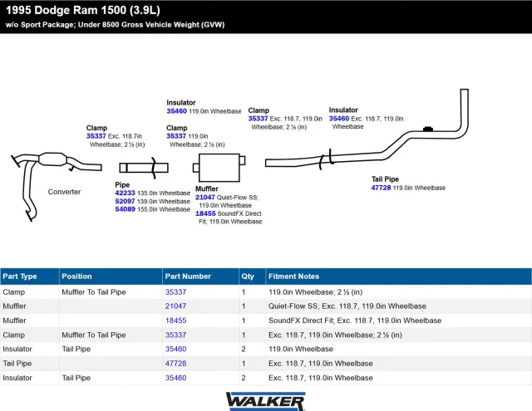532x411 pixels.
Task: Open table part 47728 in Tail Pipe row
Action: [x=175, y=364]
